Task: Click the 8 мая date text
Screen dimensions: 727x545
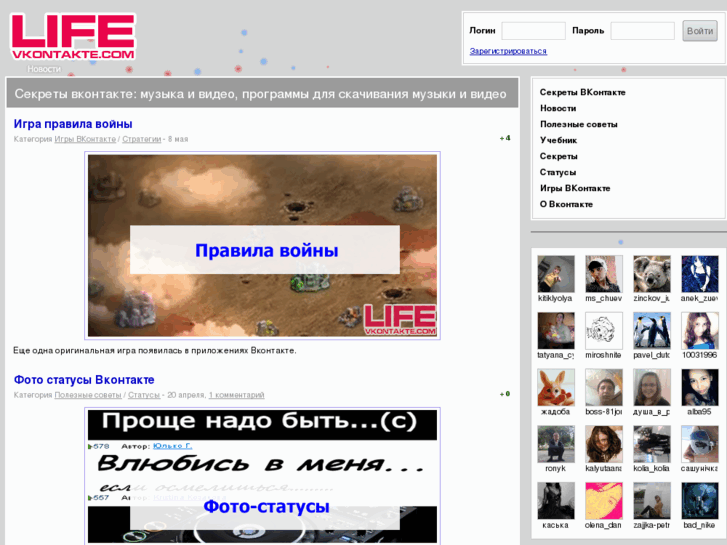Action: tap(178, 139)
